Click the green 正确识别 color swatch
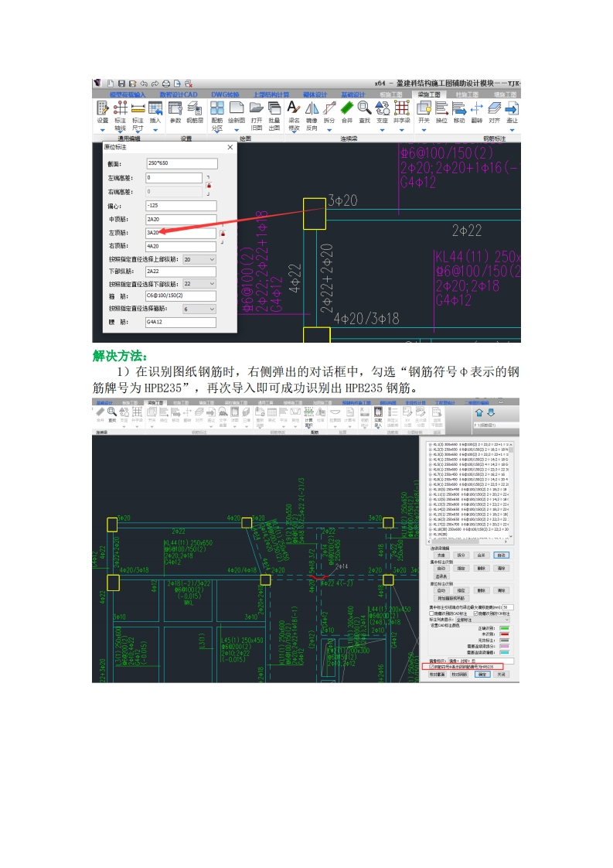This screenshot has width=613, height=868. 505,628
